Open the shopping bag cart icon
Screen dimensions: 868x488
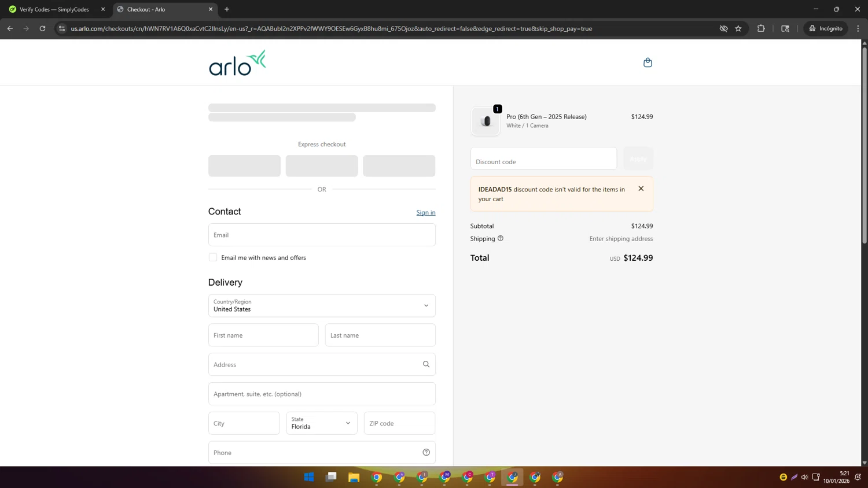coord(648,62)
